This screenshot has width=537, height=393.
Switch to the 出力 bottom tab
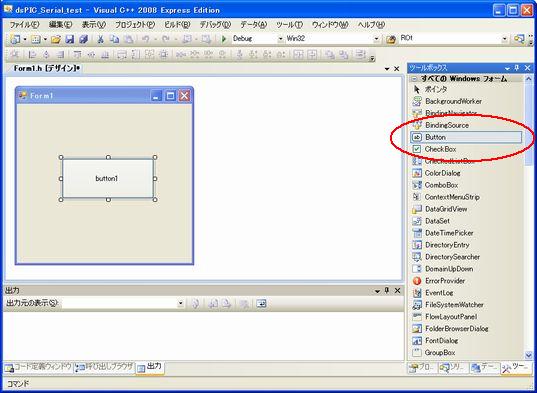[x=150, y=367]
